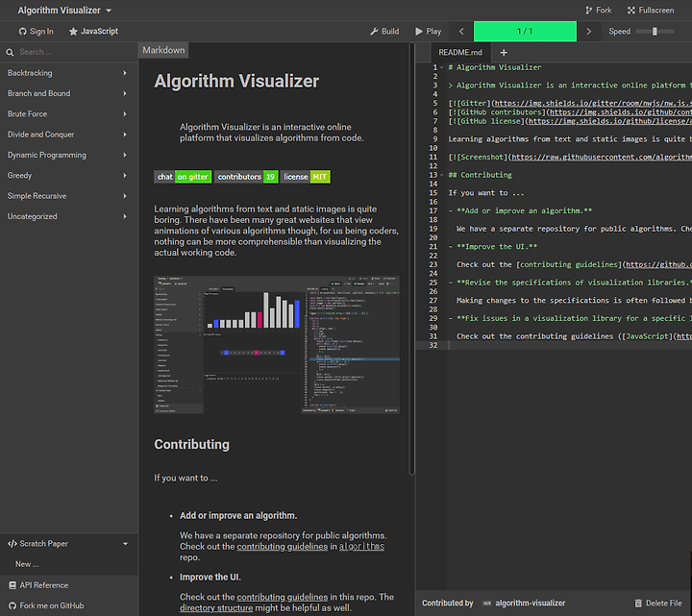Click the screenshot preview image
Viewport: 692px width, 616px height.
pos(277,345)
